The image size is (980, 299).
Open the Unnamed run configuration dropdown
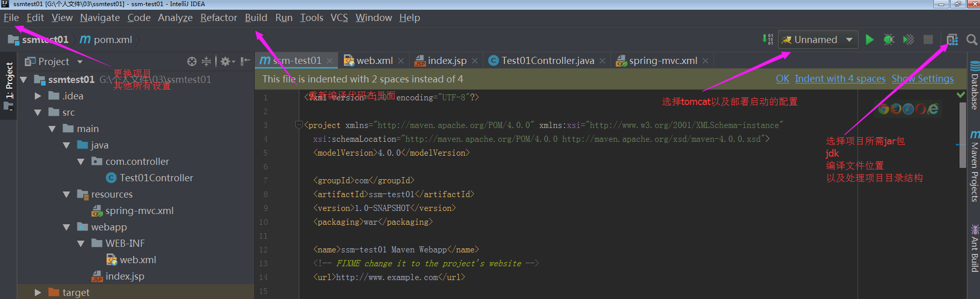818,39
